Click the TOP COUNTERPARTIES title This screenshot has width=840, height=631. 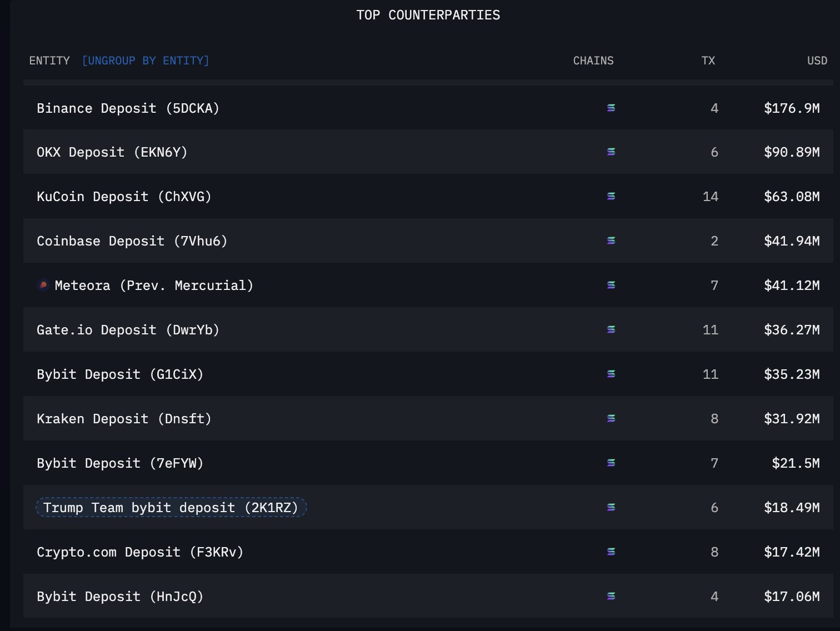(428, 15)
